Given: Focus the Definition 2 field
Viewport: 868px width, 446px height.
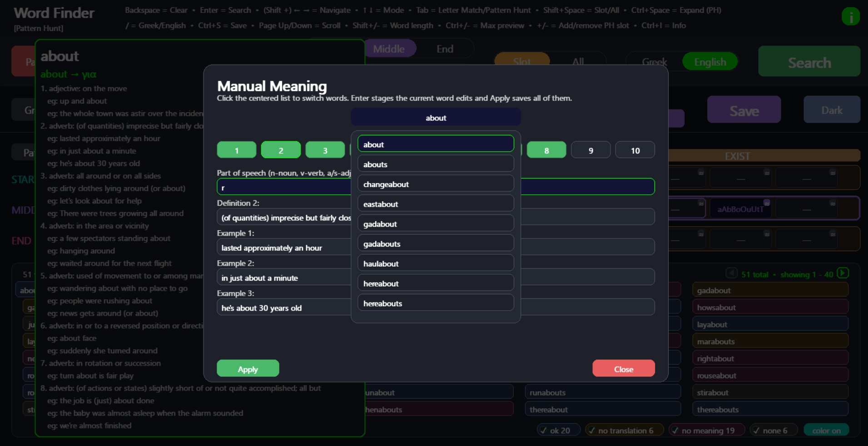Looking at the screenshot, I should (x=436, y=217).
